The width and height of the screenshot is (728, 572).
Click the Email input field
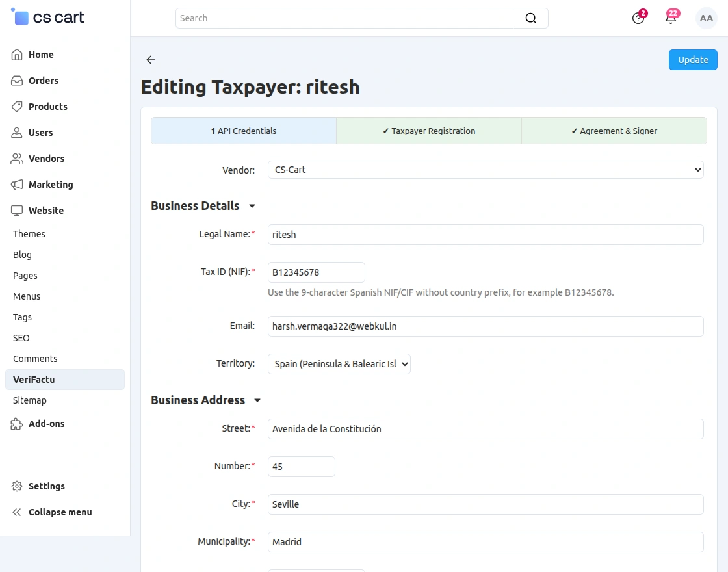pyautogui.click(x=486, y=326)
